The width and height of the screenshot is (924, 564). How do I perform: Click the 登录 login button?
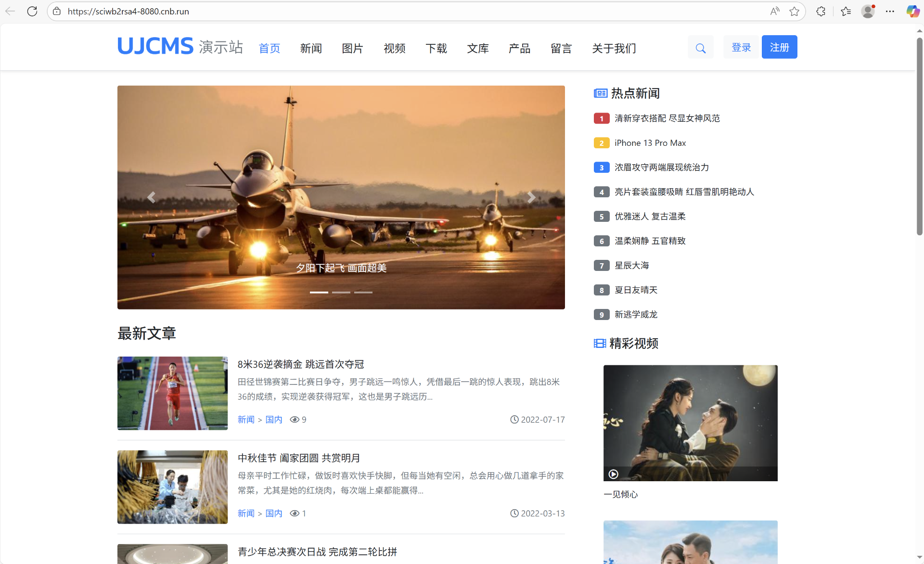741,47
